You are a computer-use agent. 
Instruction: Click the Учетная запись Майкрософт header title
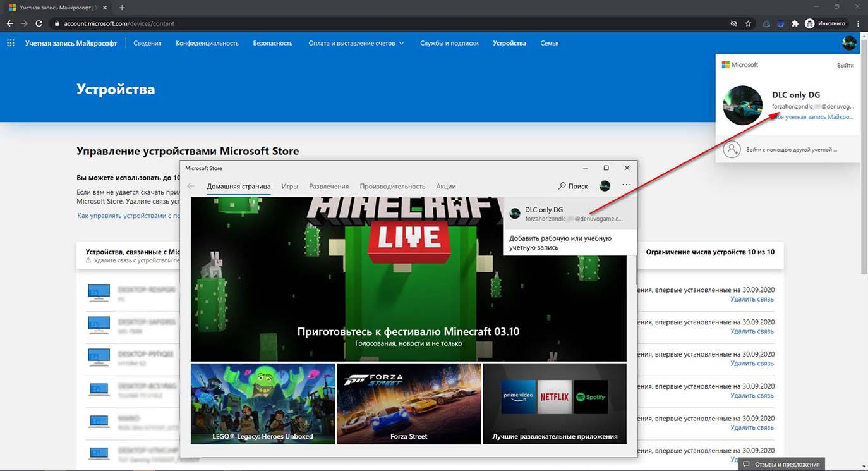(71, 43)
